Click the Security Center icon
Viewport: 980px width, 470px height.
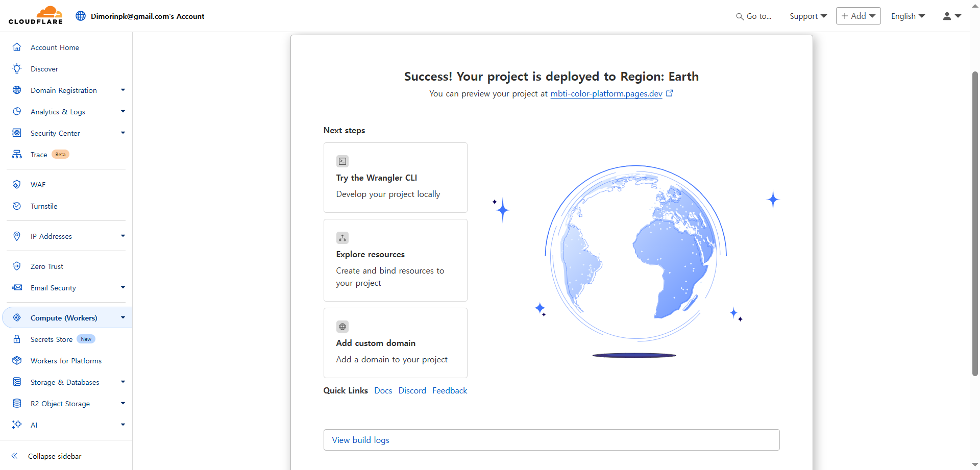click(17, 133)
